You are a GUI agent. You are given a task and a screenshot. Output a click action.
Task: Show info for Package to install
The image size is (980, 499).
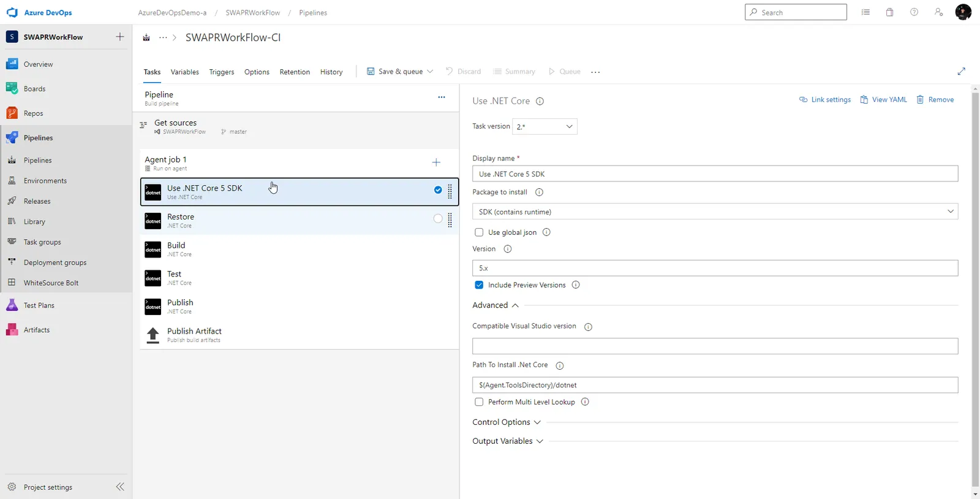pos(539,192)
